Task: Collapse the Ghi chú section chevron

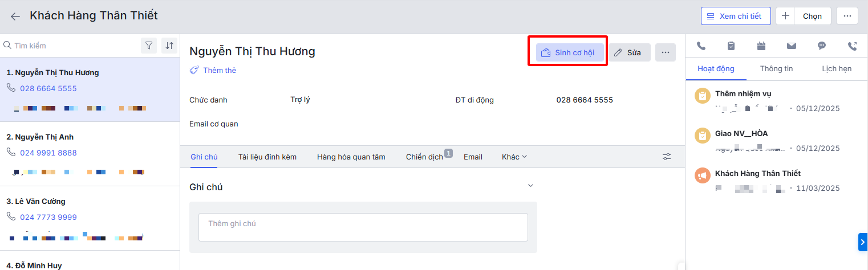Action: click(530, 186)
